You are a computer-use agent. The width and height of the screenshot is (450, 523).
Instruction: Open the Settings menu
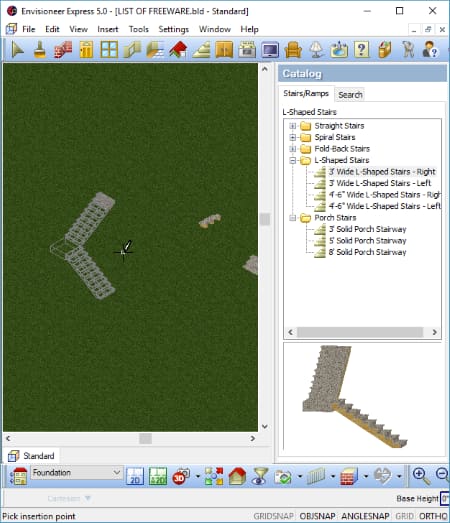coord(173,29)
